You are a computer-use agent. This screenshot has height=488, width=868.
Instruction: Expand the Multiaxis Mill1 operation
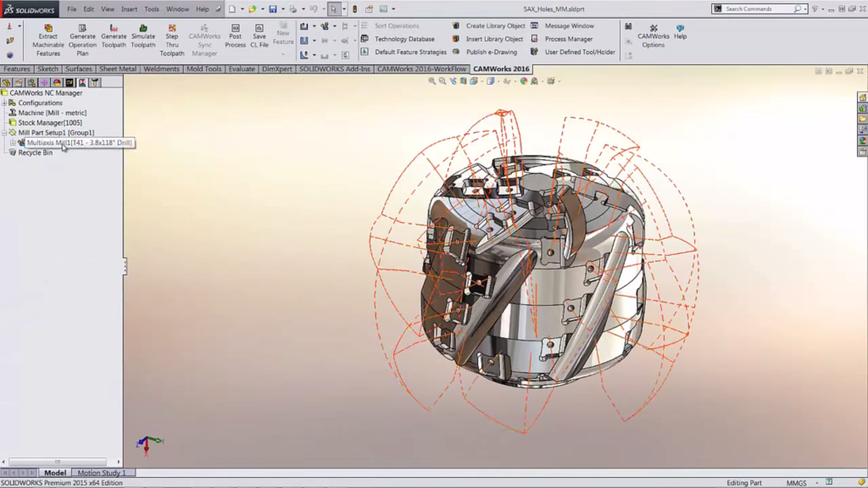click(x=12, y=142)
